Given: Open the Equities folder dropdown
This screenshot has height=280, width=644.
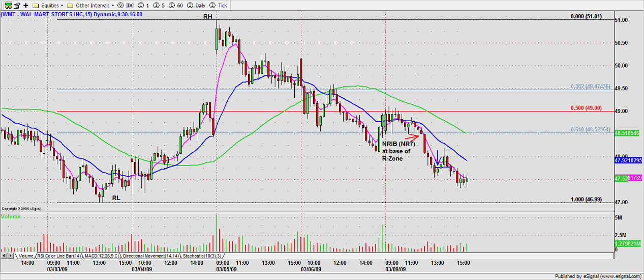Looking at the screenshot, I should point(48,5).
